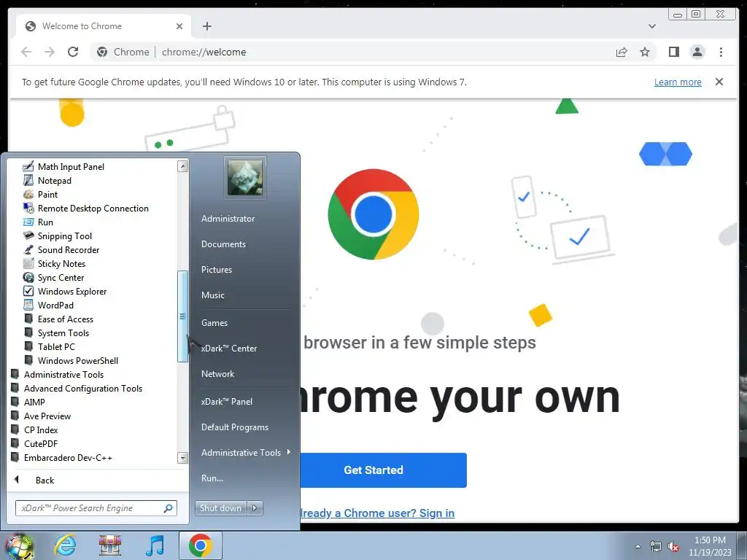Click the scroll down arrow in programs list
This screenshot has height=560, width=747.
coord(182,458)
